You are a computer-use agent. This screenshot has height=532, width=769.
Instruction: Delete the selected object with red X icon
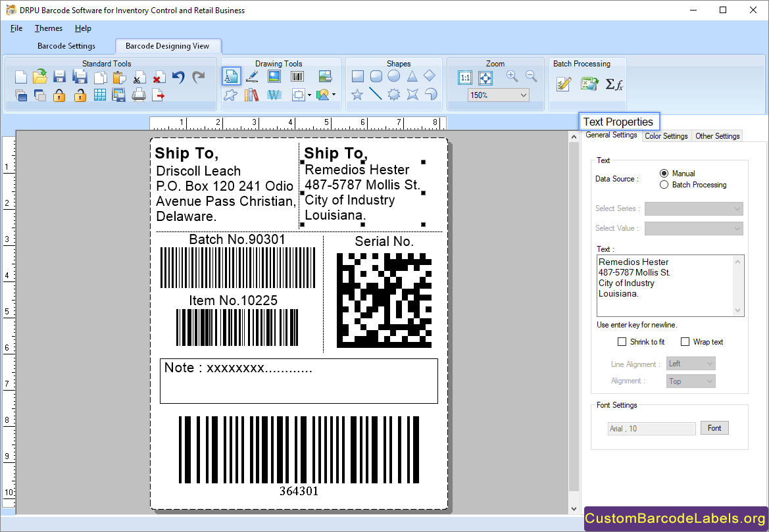pos(159,78)
